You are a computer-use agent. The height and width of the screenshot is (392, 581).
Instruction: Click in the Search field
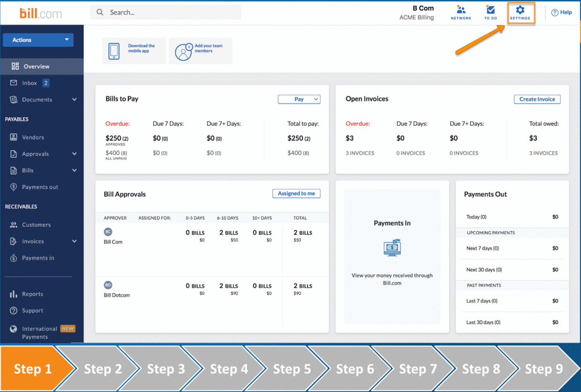[x=166, y=12]
